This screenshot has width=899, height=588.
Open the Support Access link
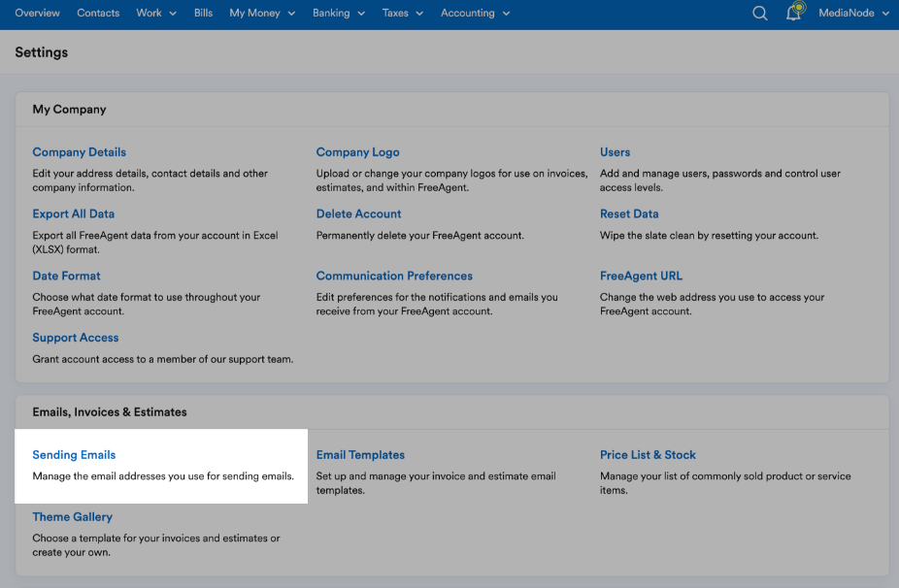(76, 338)
